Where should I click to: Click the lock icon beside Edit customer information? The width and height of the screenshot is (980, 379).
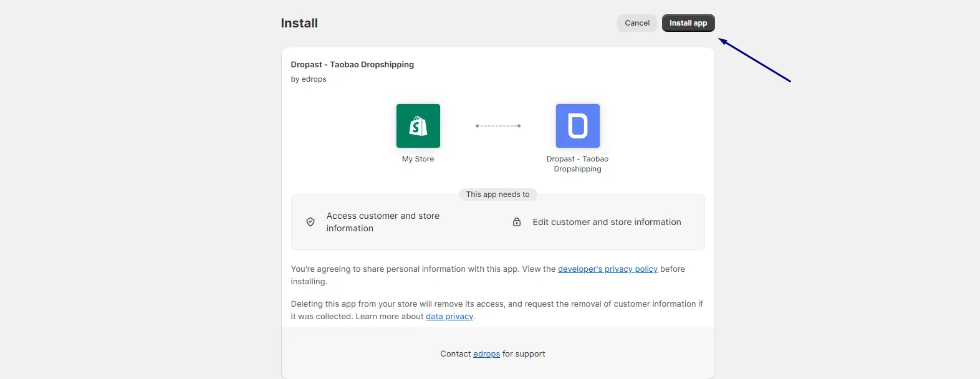pyautogui.click(x=517, y=222)
